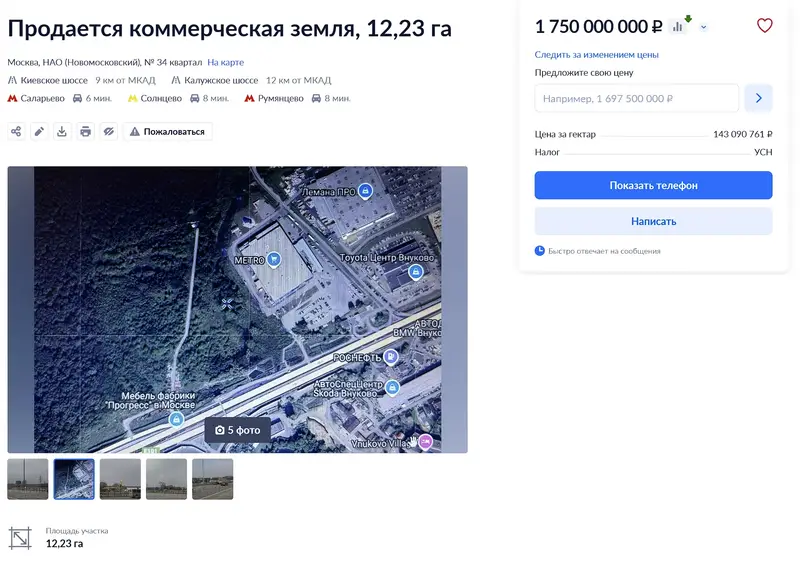Go to previous photo via left edge

20,309
